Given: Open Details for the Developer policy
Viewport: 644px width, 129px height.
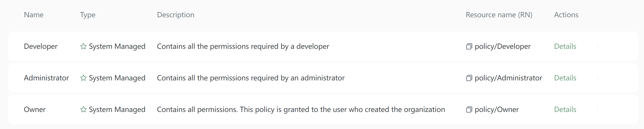Looking at the screenshot, I should [x=565, y=47].
